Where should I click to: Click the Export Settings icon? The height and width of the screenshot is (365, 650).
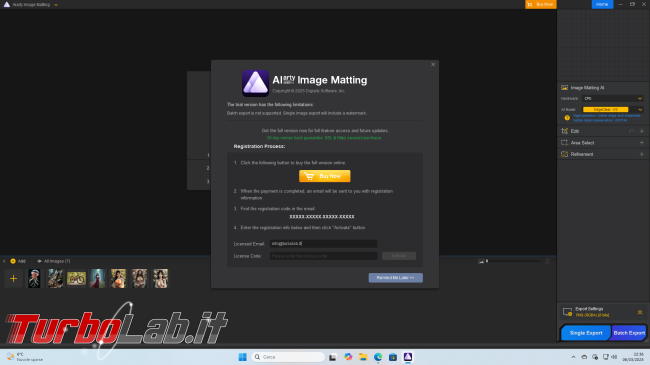567,312
